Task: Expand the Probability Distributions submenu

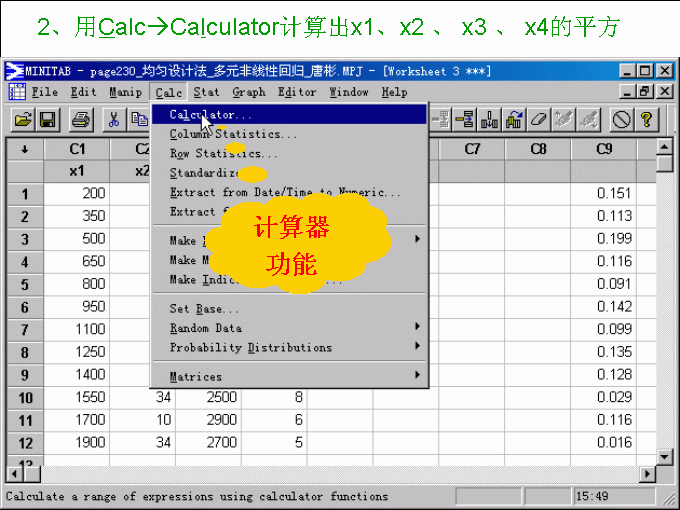Action: [250, 348]
